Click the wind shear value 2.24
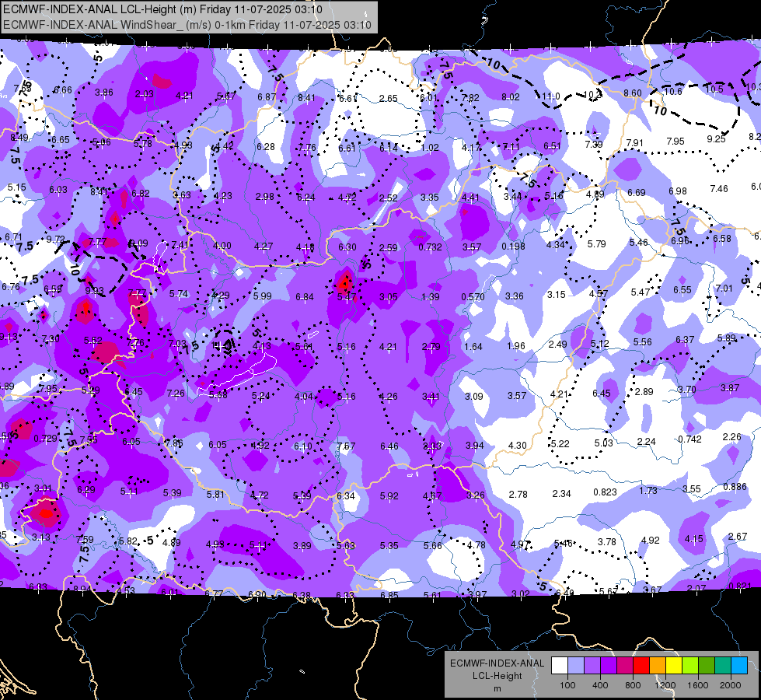This screenshot has width=761, height=700. point(646,442)
